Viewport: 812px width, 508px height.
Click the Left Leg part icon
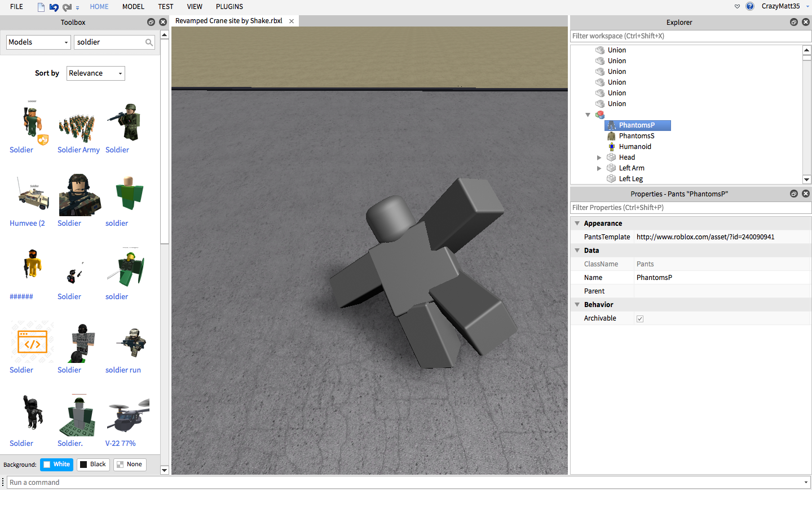(x=611, y=179)
